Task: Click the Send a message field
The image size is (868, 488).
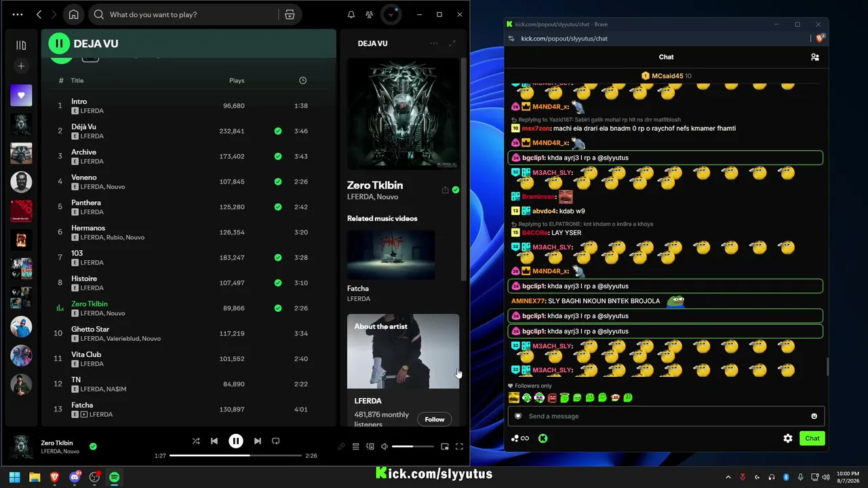Action: click(666, 416)
